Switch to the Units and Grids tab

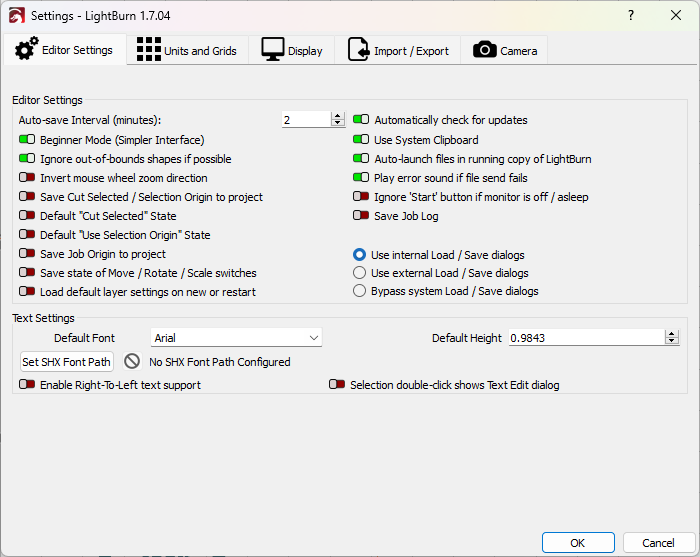[x=188, y=50]
